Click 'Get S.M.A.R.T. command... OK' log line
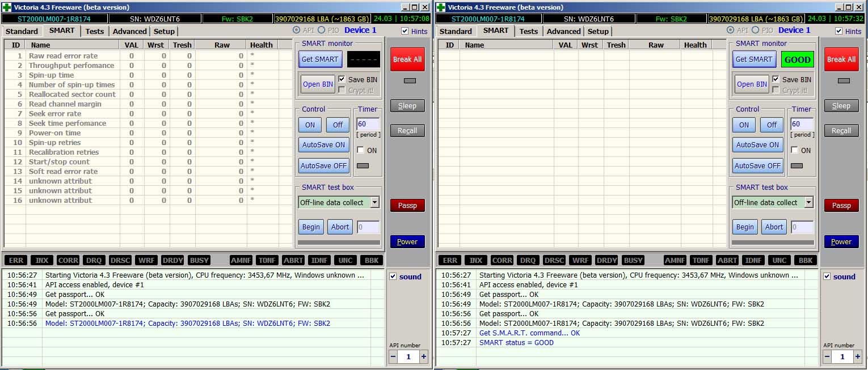This screenshot has height=370, width=868. click(529, 333)
